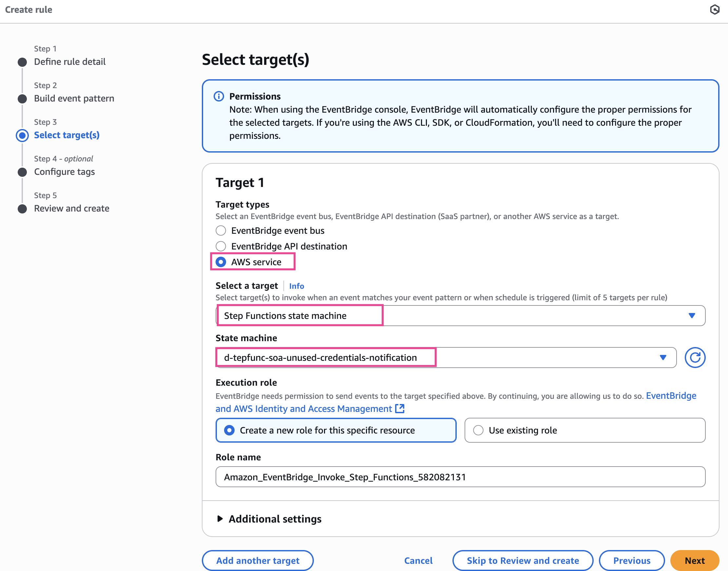Click the hexagon icon in top-right corner
Image resolution: width=728 pixels, height=571 pixels.
click(715, 9)
